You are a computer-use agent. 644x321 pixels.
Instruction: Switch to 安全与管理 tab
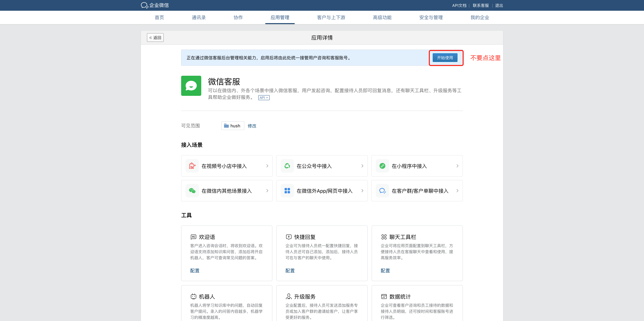(x=431, y=17)
